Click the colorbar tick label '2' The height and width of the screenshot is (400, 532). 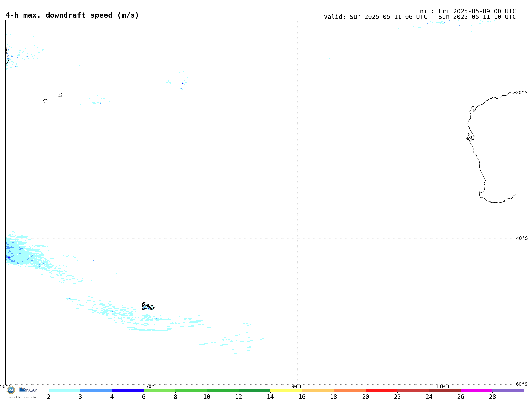tap(49, 397)
